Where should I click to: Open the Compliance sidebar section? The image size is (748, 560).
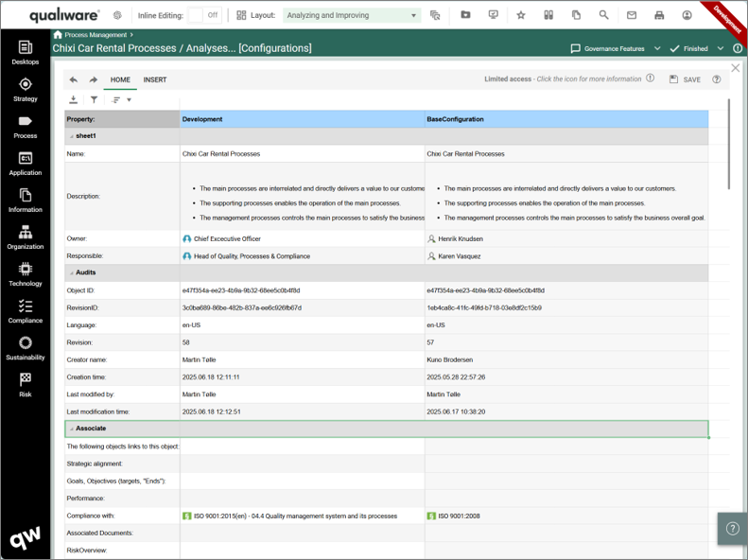tap(26, 311)
